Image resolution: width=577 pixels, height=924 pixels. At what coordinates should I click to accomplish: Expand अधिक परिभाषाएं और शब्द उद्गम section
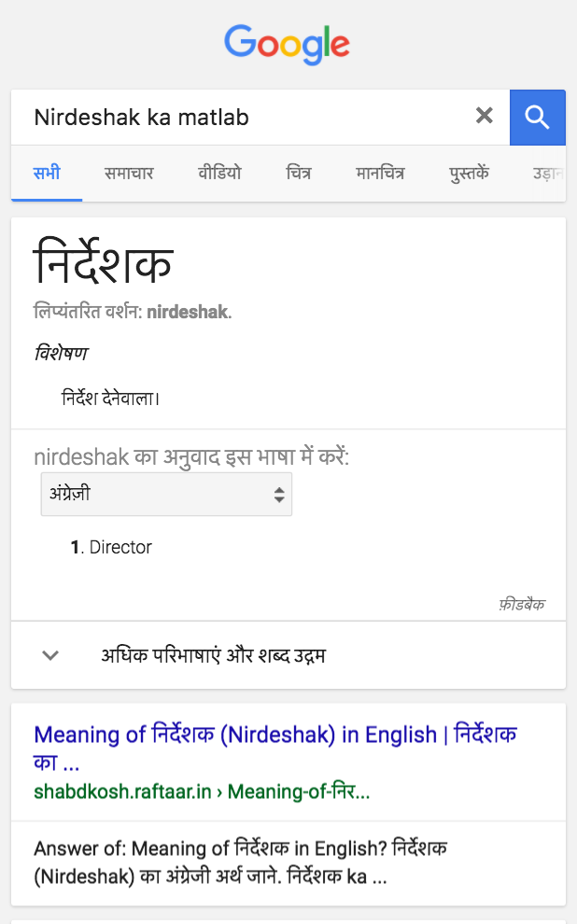click(x=288, y=655)
